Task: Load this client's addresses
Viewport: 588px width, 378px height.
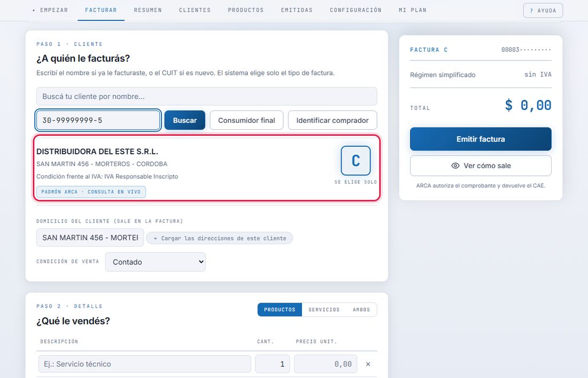Action: 219,238
